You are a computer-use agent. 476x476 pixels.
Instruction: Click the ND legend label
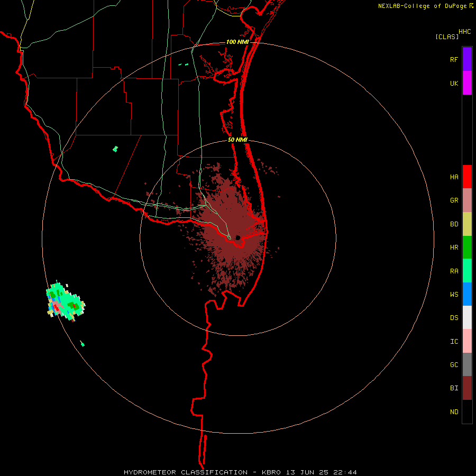point(454,412)
